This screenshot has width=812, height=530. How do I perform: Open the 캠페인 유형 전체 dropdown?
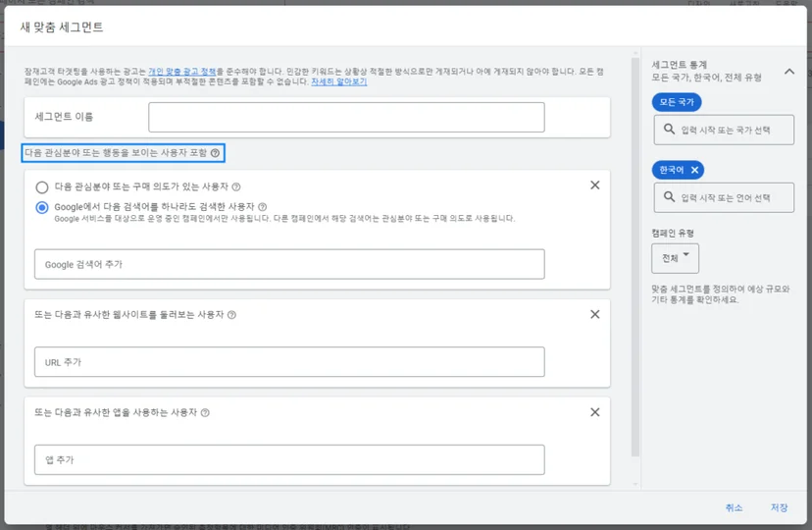pos(676,258)
